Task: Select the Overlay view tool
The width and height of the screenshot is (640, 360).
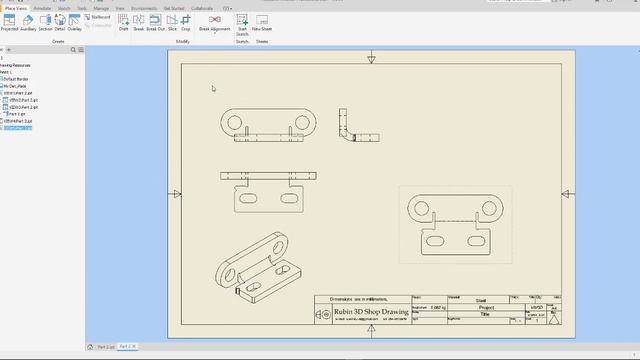Action: pos(74,22)
